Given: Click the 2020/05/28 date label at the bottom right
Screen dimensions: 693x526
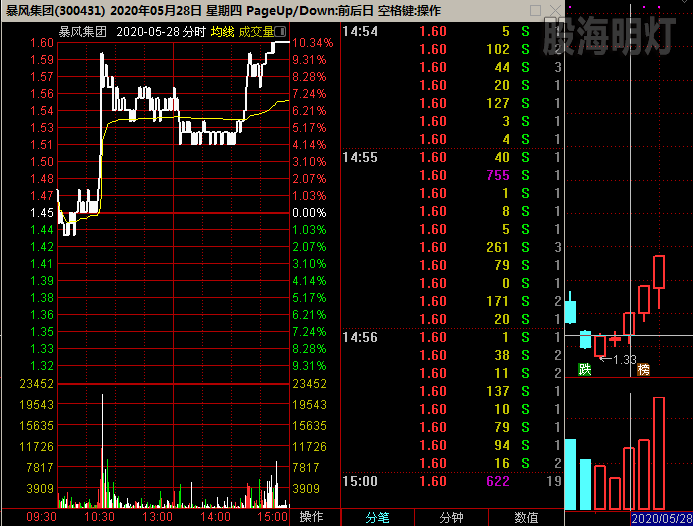Looking at the screenshot, I should [662, 518].
